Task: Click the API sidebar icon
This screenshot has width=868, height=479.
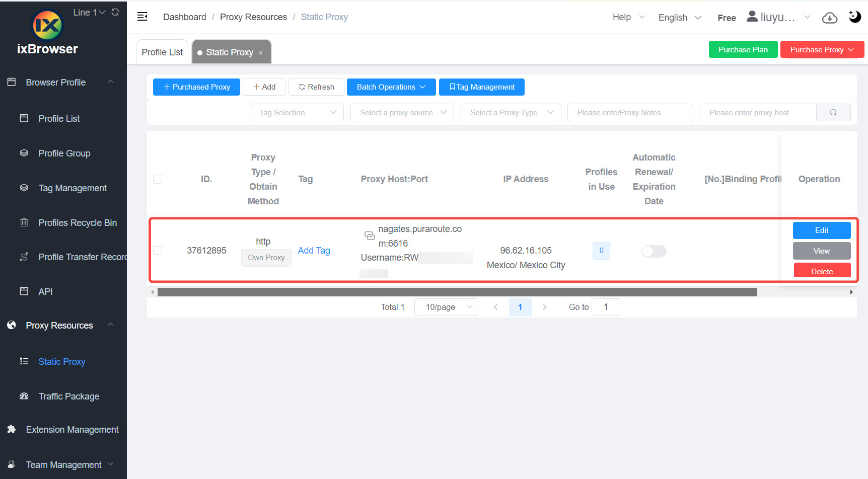Action: (24, 291)
